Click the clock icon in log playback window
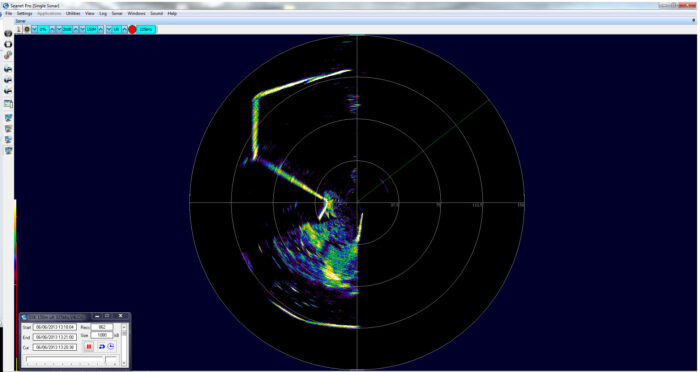 pos(111,347)
